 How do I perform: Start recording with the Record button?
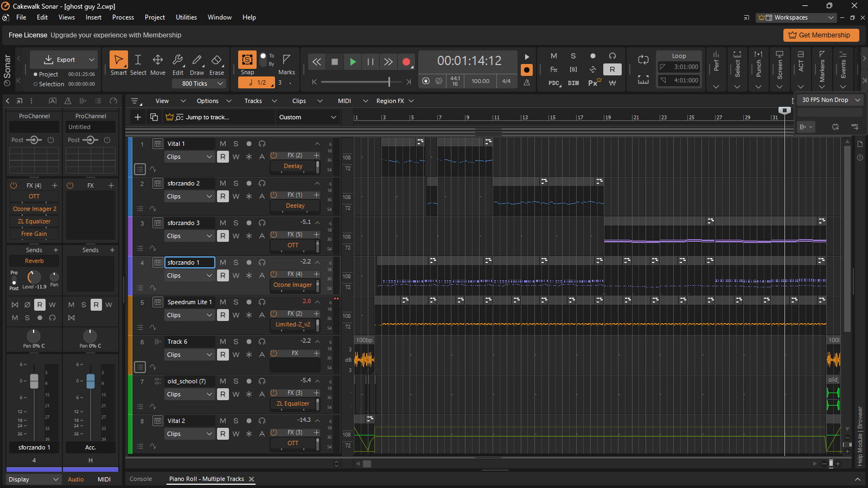point(406,62)
